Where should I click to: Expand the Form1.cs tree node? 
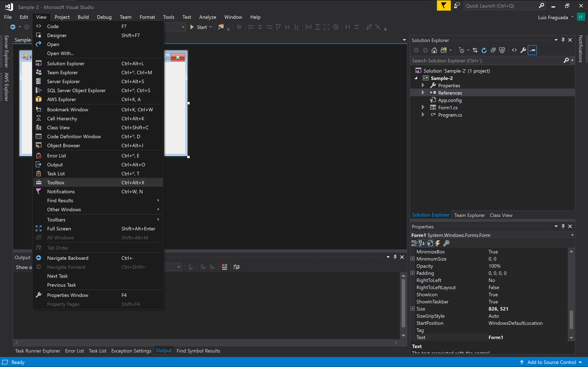[423, 107]
